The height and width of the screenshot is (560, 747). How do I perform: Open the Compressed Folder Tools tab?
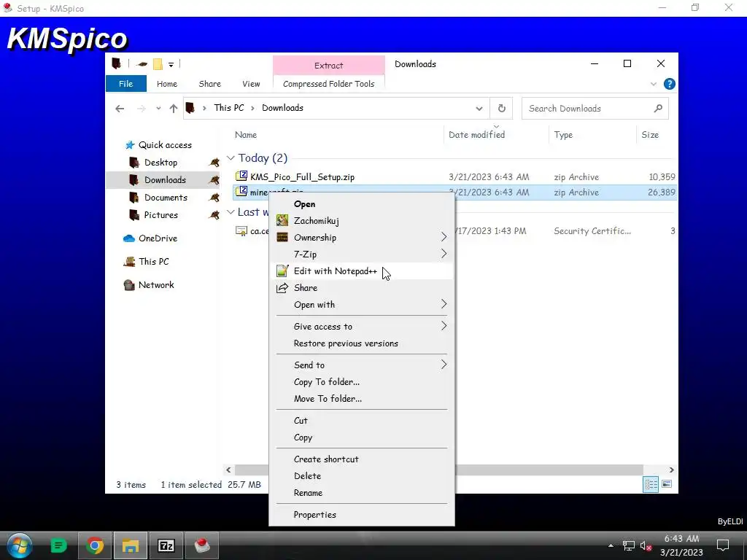pyautogui.click(x=329, y=84)
